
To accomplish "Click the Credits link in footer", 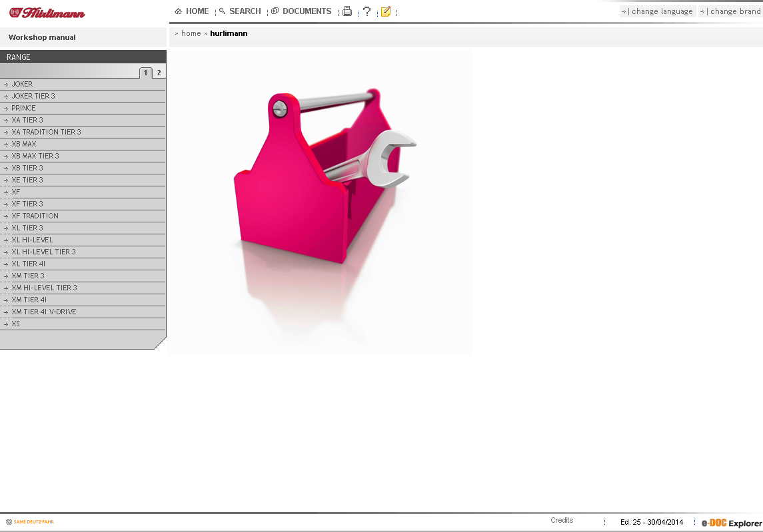I will 562,520.
